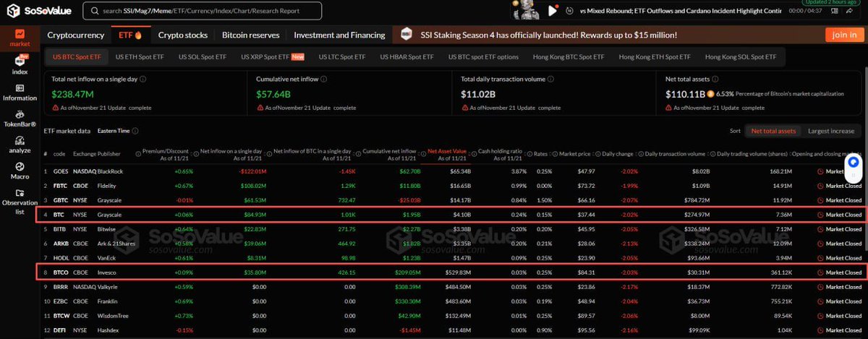Click the rewind 10 seconds audio icon
This screenshot has height=339, width=868.
click(x=570, y=11)
